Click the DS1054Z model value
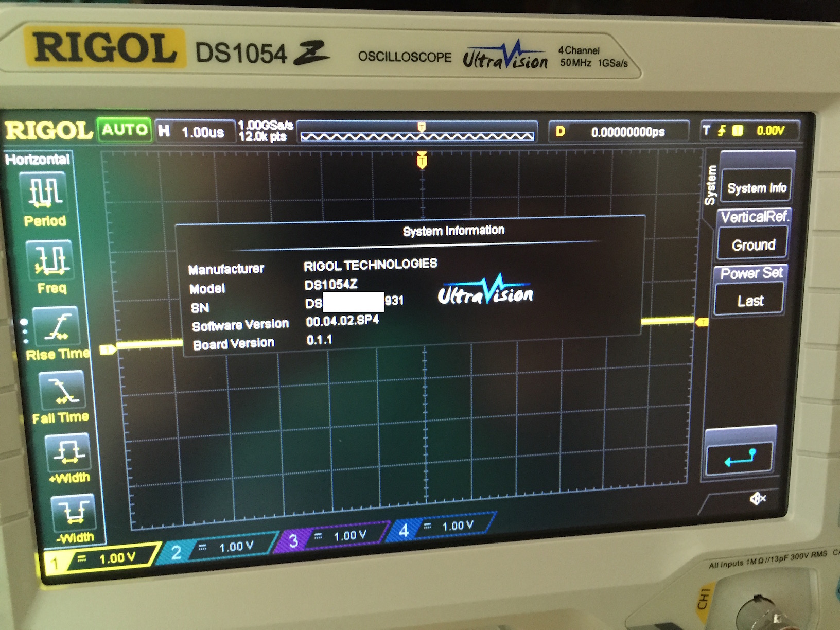The width and height of the screenshot is (840, 630). [331, 284]
